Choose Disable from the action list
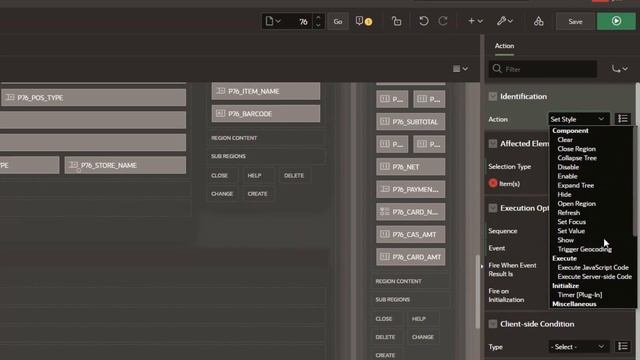Screen dimensions: 640x360 tap(568, 167)
